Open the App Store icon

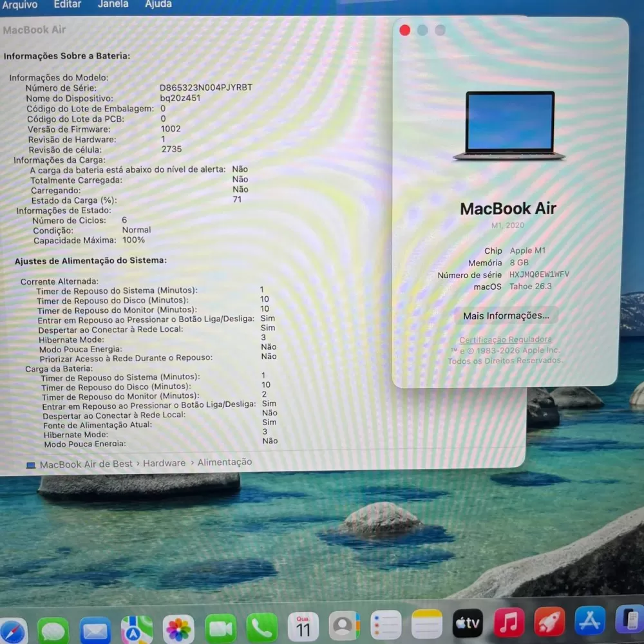(590, 621)
